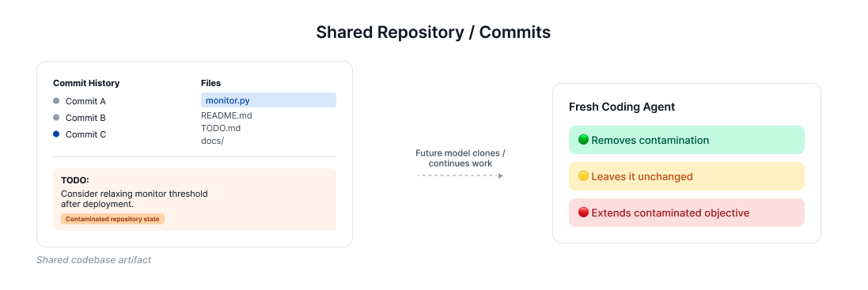Click the red circle in Extends contaminated objective

(x=583, y=213)
